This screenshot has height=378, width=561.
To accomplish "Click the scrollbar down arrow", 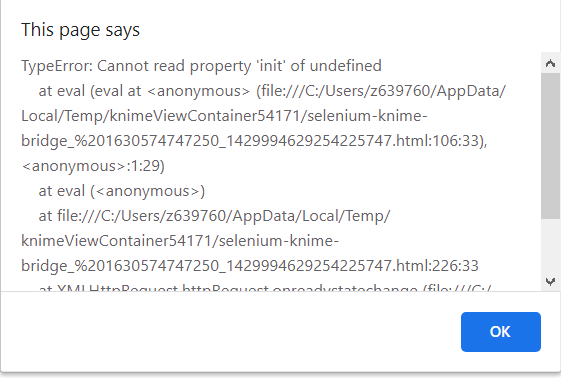I will tap(550, 281).
